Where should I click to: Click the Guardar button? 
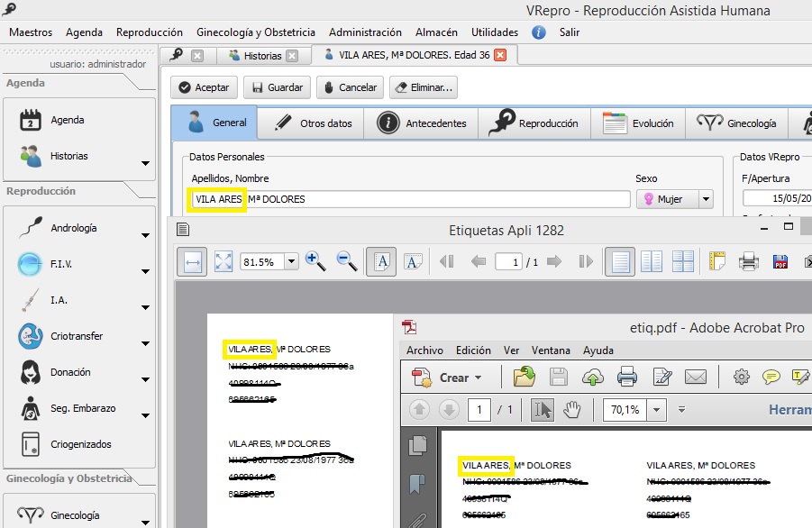pos(277,87)
